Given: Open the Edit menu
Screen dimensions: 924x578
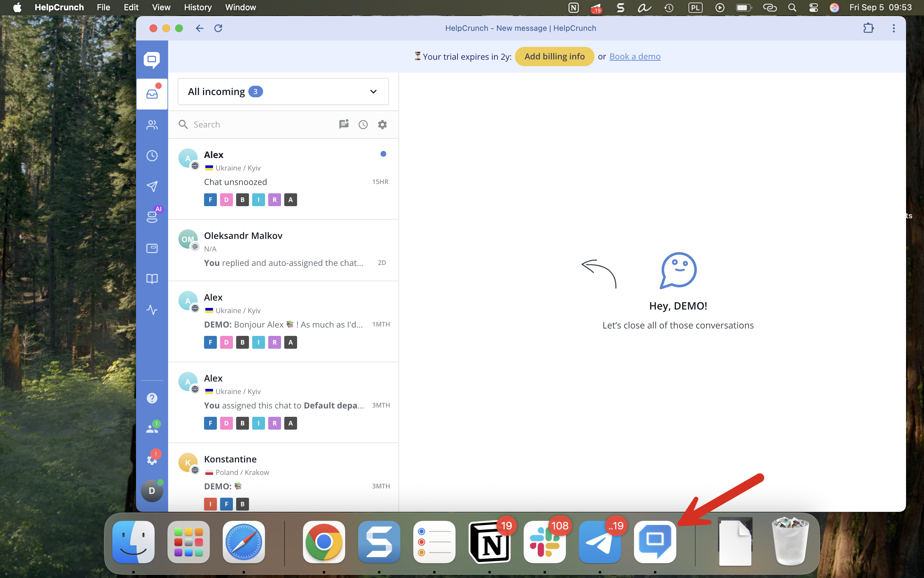Looking at the screenshot, I should coord(131,8).
